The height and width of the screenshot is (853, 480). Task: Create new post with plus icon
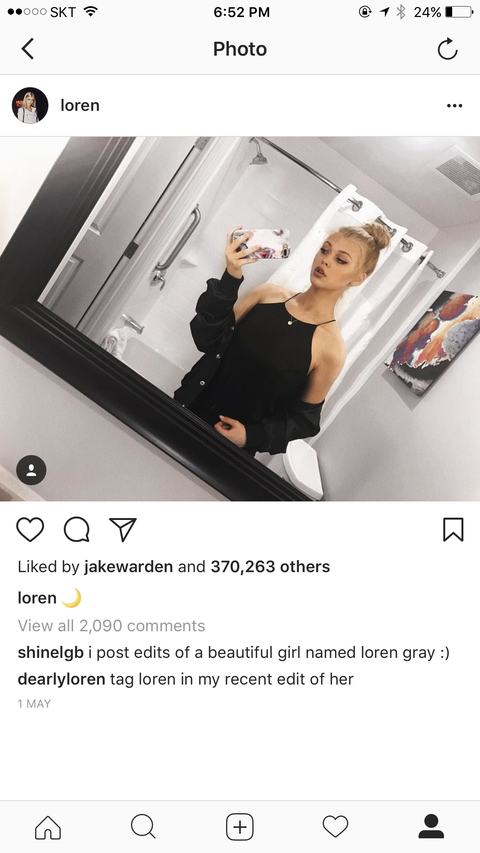[239, 827]
